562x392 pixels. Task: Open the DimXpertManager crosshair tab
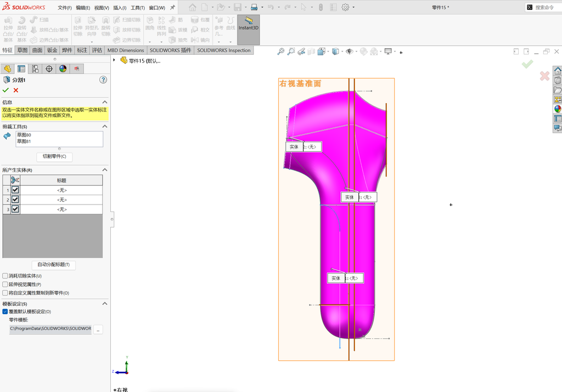[x=49, y=69]
